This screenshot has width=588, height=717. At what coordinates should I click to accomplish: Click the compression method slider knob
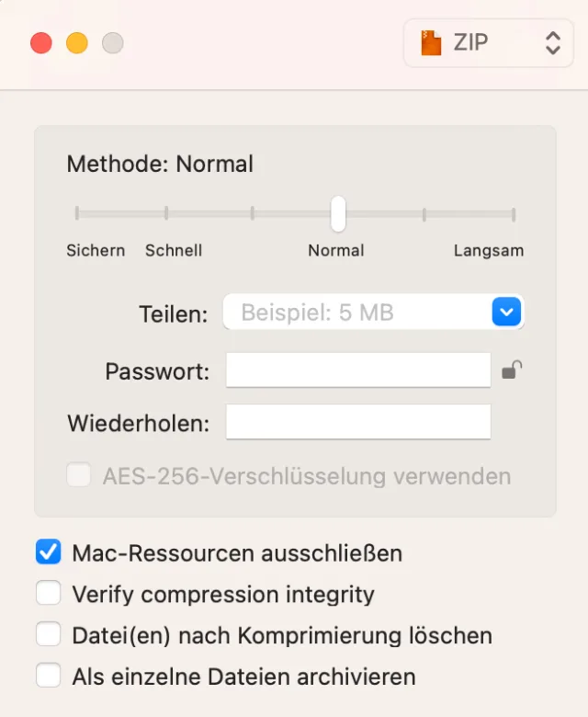pyautogui.click(x=338, y=213)
